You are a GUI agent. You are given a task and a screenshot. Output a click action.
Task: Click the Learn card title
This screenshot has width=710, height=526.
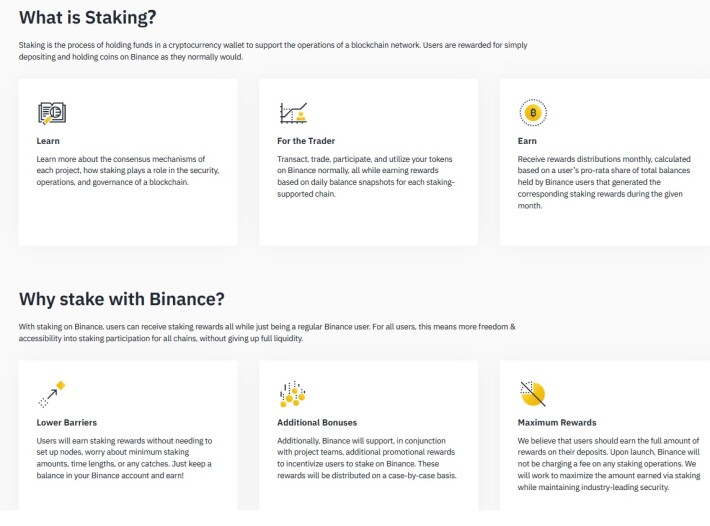[x=48, y=141]
